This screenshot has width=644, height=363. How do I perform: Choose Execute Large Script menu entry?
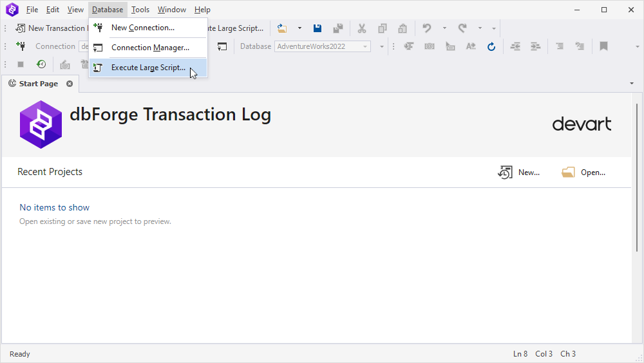coord(148,68)
